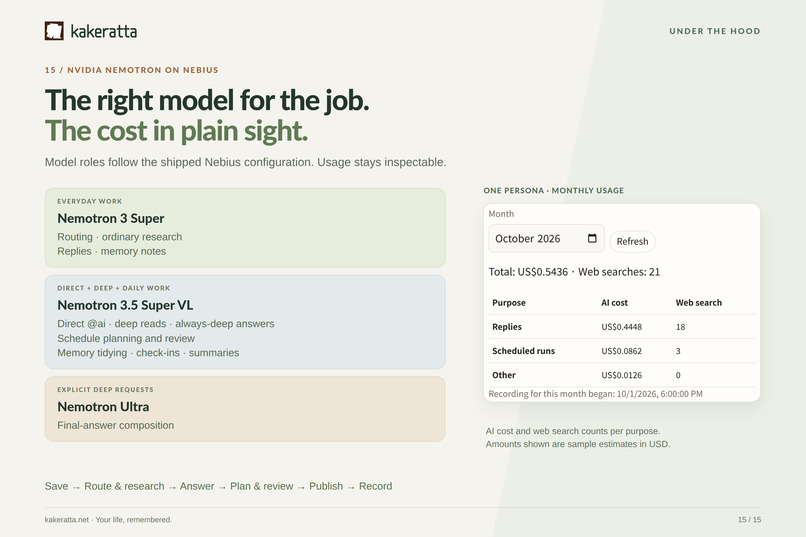The image size is (806, 537).
Task: Click the Month field label
Action: 501,214
